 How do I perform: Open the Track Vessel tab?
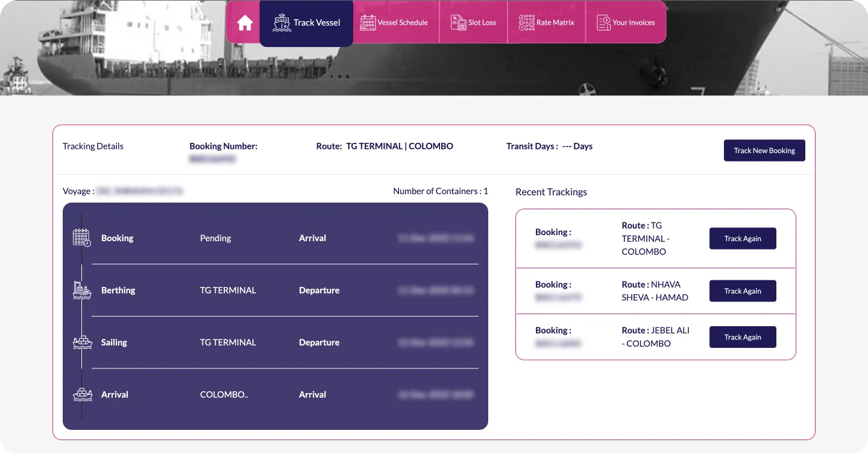click(306, 23)
